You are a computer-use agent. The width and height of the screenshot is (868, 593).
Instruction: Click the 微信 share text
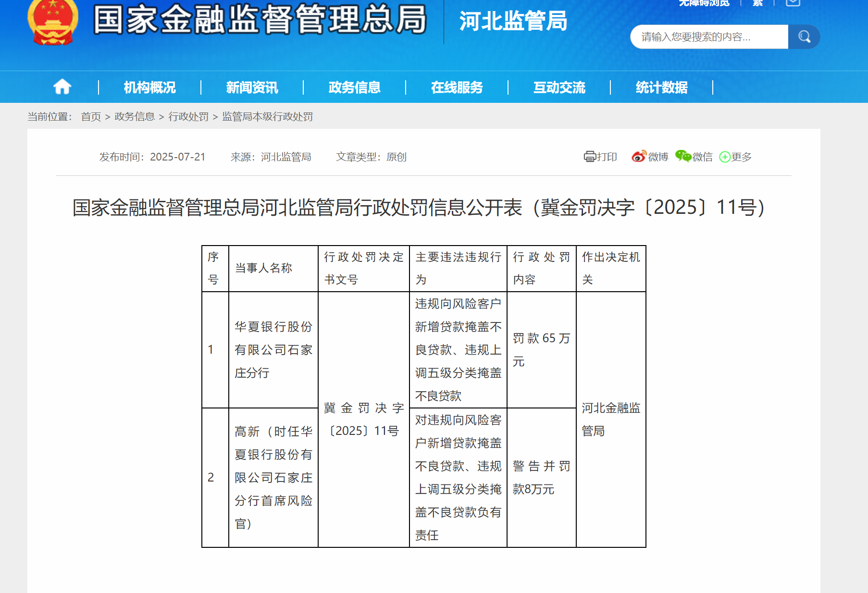pos(702,157)
